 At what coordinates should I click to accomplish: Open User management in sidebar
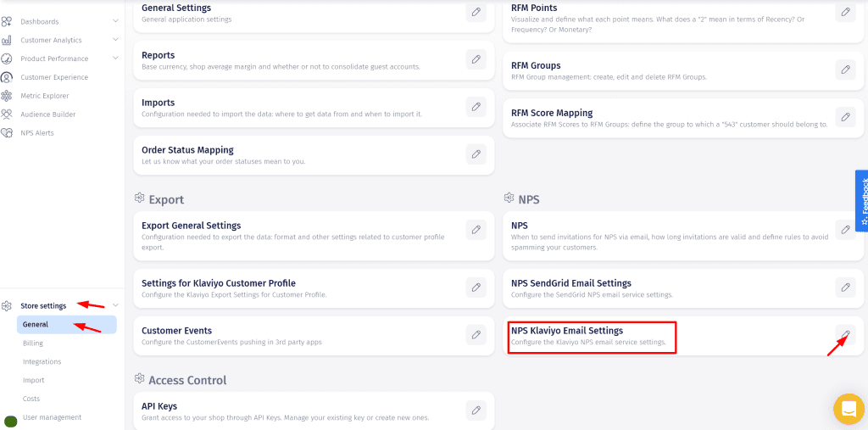(x=52, y=417)
